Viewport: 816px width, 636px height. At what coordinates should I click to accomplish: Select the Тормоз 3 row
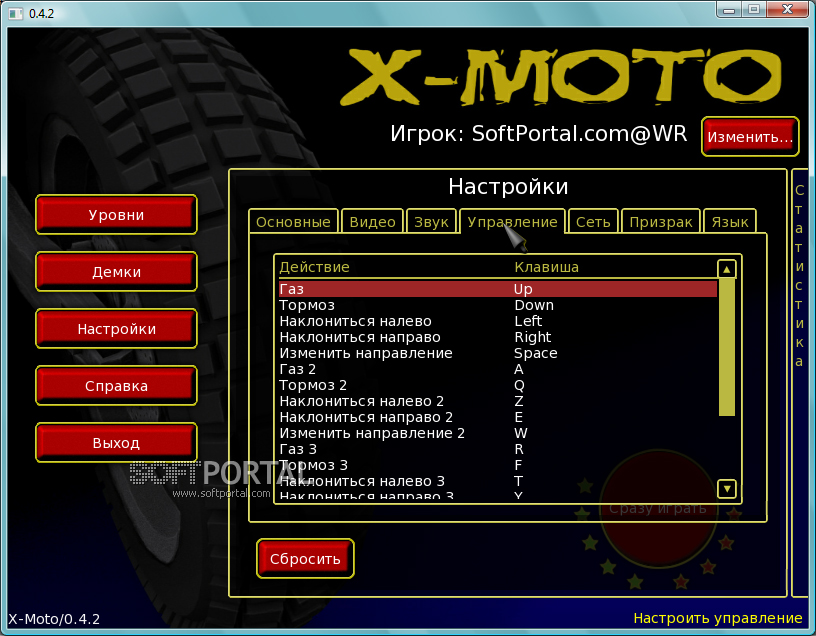click(x=498, y=465)
